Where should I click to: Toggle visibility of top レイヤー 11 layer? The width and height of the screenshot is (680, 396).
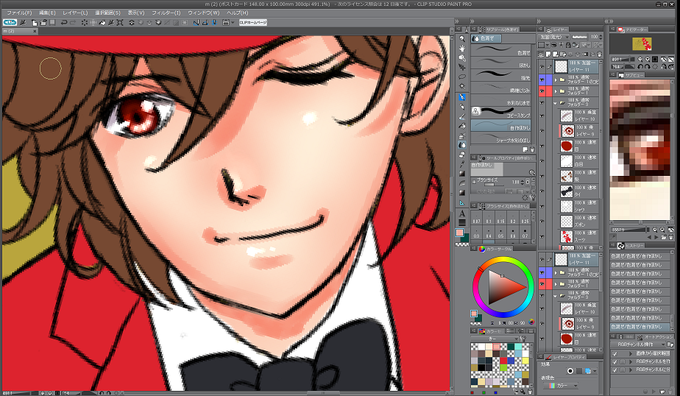(x=542, y=66)
